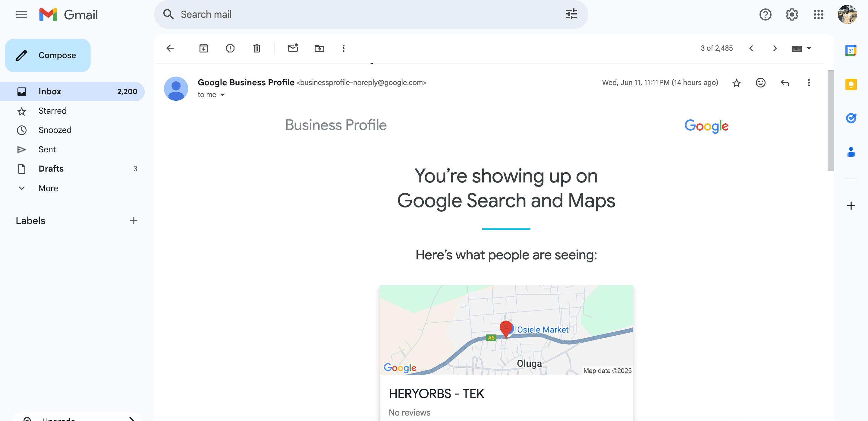Reply to this message
868x421 pixels.
click(785, 83)
